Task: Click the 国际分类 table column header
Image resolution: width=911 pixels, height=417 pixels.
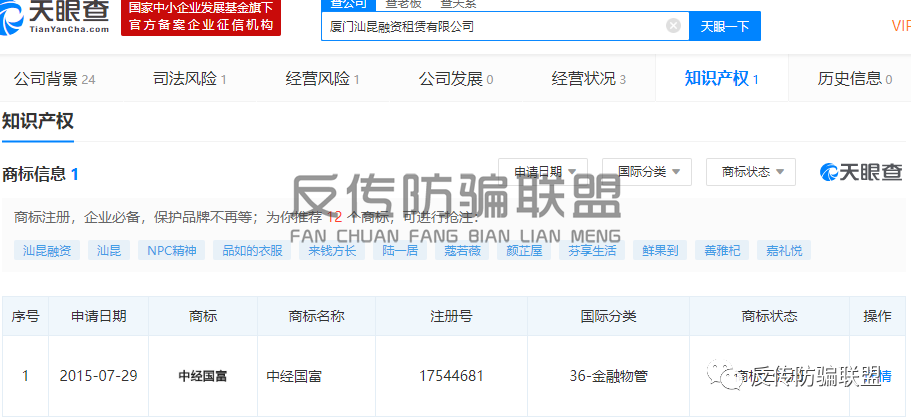Action: [608, 316]
